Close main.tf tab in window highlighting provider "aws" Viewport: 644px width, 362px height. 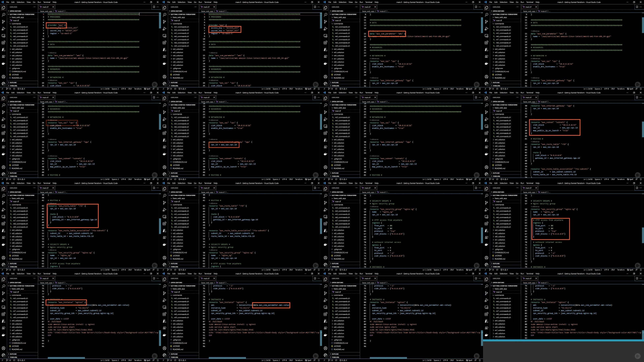tap(53, 7)
